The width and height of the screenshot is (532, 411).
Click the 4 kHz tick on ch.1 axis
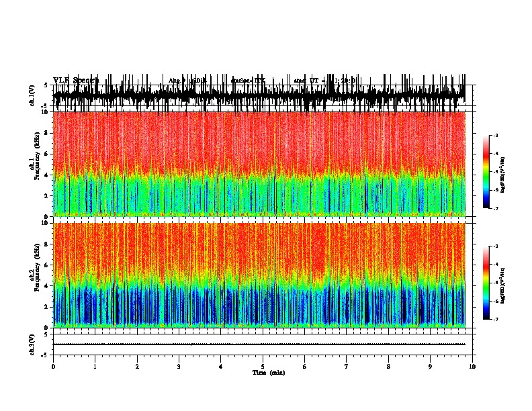click(x=46, y=175)
